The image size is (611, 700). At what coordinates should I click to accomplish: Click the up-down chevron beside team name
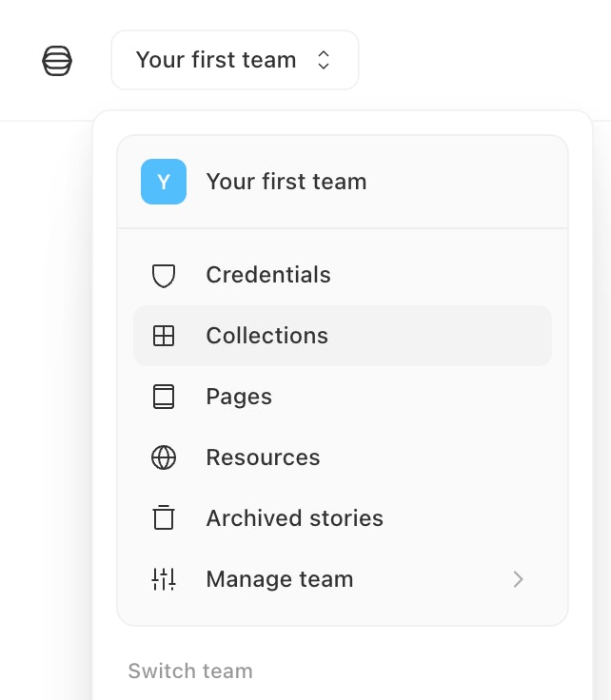[324, 61]
